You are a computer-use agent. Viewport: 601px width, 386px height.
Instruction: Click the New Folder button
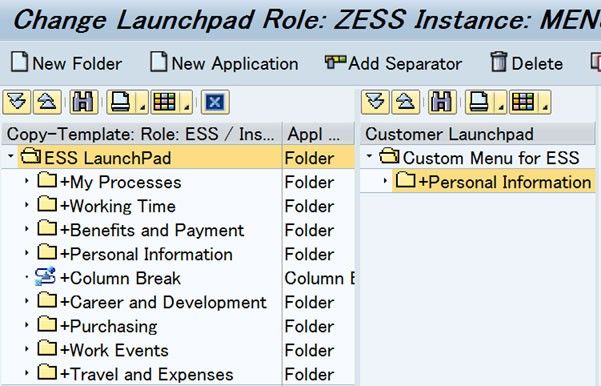pyautogui.click(x=66, y=63)
